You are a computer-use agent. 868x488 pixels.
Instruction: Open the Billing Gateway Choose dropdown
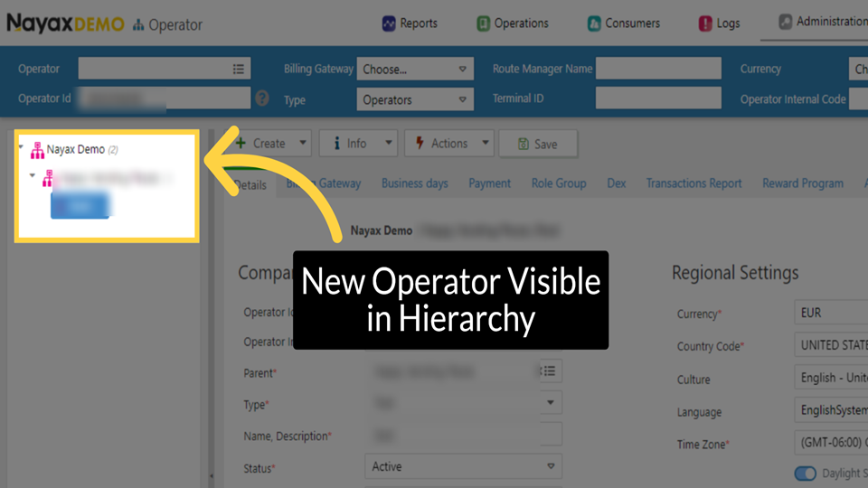416,69
